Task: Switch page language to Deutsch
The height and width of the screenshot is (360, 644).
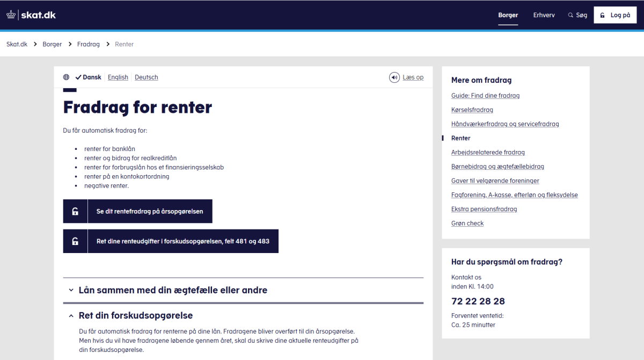Action: [146, 77]
